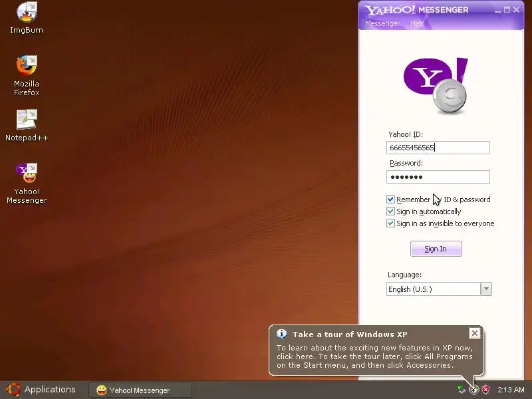
Task: Click the Ubuntu logo start icon
Action: [x=13, y=390]
